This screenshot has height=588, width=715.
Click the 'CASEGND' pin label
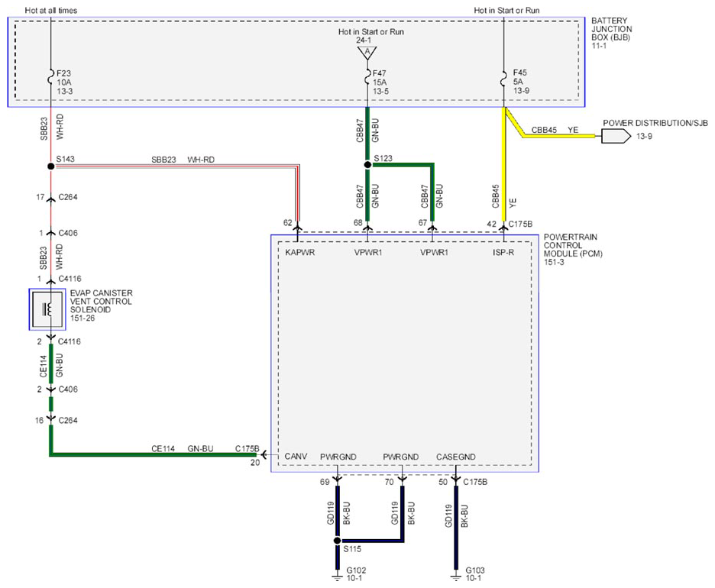tap(455, 457)
